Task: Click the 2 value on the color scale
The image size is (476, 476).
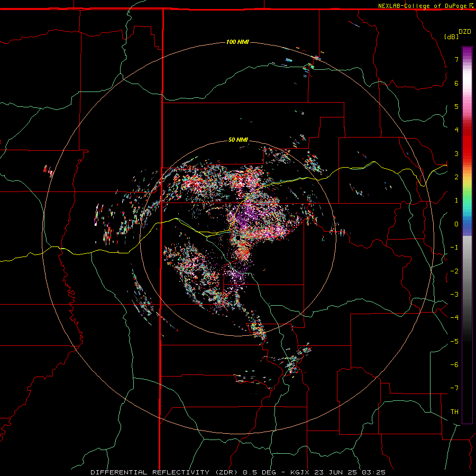Action: point(456,177)
